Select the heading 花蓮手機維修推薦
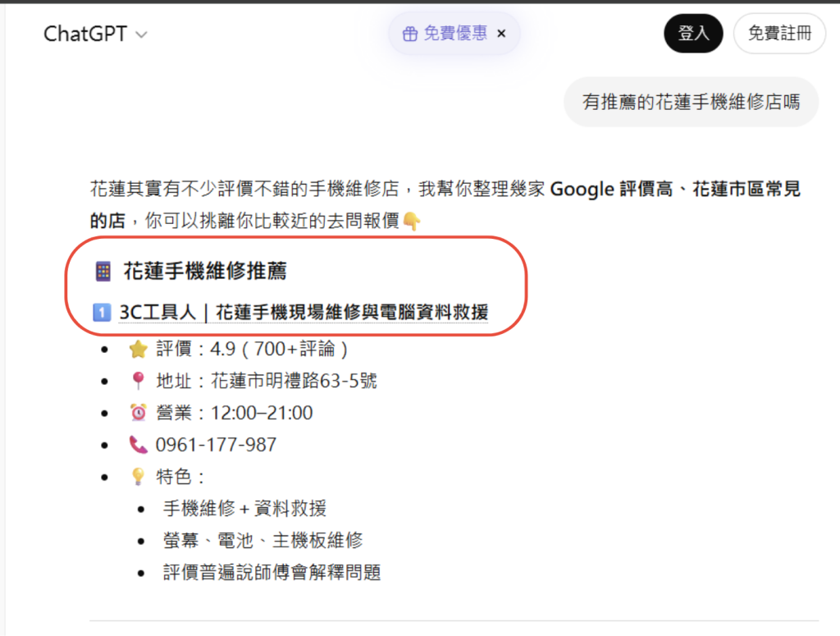Image resolution: width=840 pixels, height=636 pixels. pyautogui.click(x=205, y=271)
